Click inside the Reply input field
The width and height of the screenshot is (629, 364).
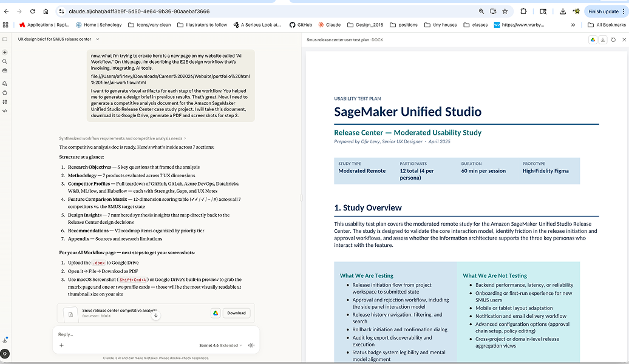(152, 333)
